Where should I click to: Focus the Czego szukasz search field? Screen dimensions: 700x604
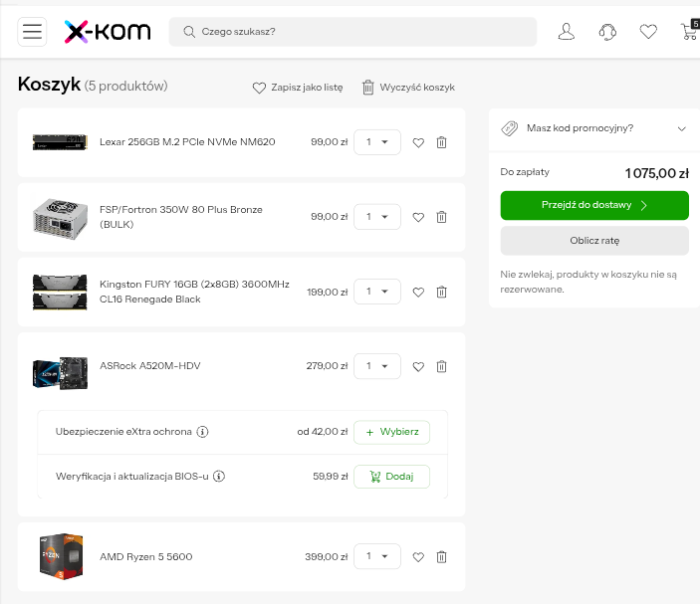pyautogui.click(x=358, y=32)
